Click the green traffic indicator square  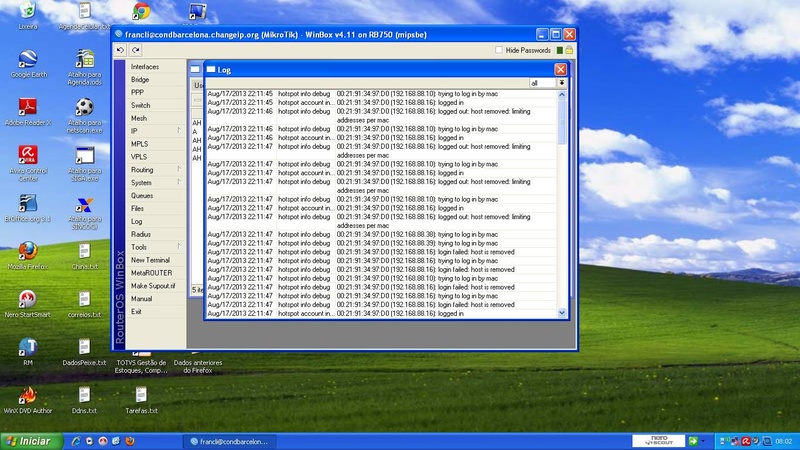point(560,50)
